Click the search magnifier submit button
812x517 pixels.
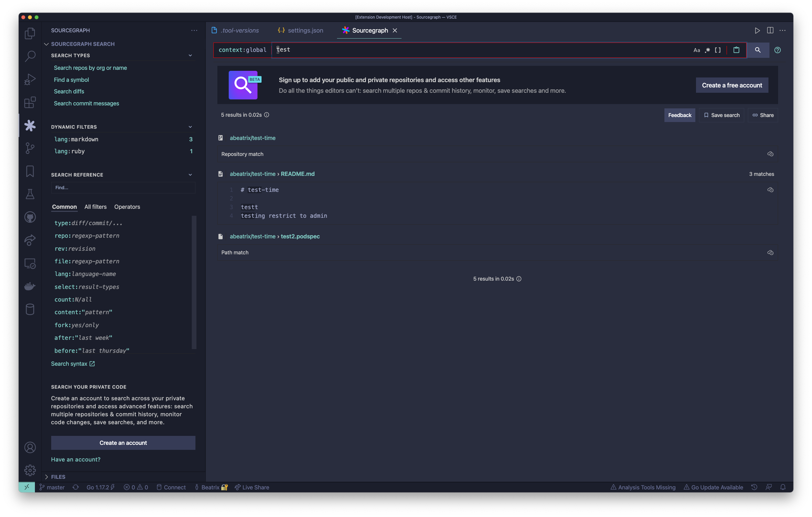tap(757, 50)
